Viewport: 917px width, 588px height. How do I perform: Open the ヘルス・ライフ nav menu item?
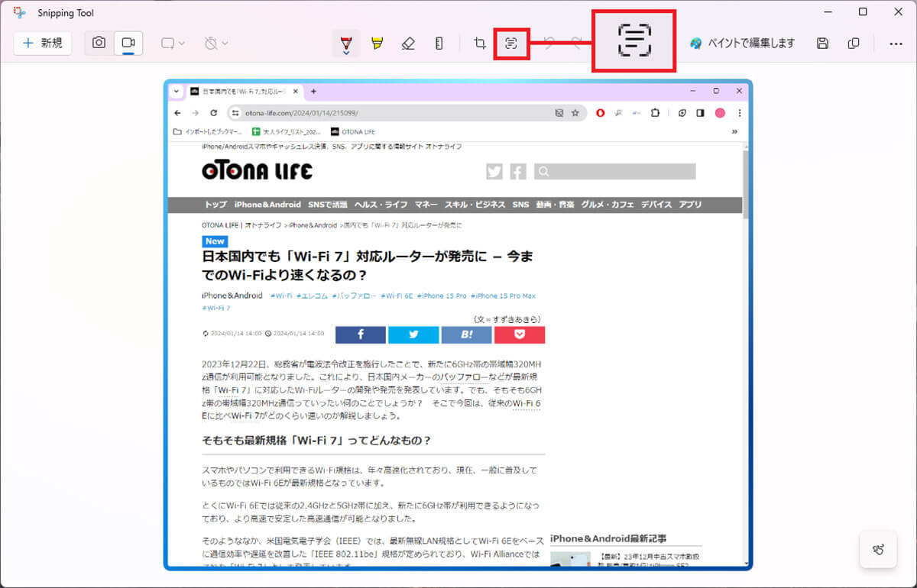[381, 205]
